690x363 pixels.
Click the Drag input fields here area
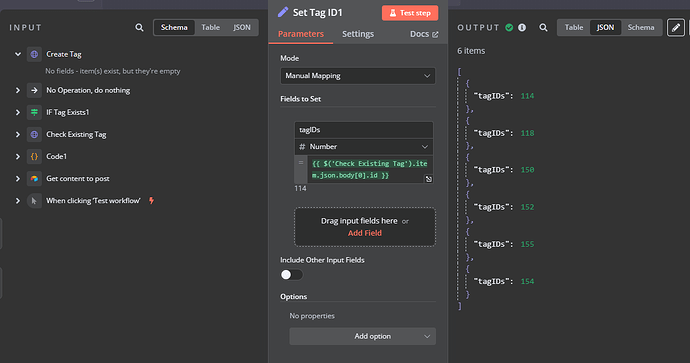(x=365, y=227)
